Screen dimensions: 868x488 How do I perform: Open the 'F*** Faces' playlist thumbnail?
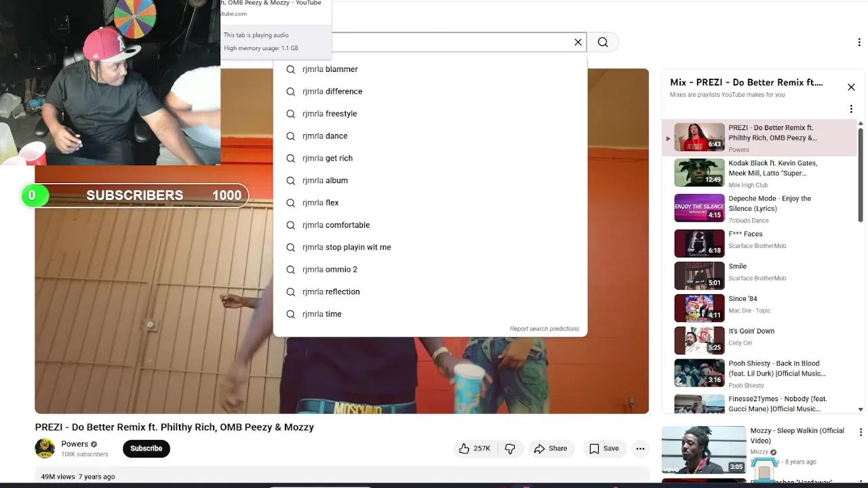pos(699,243)
